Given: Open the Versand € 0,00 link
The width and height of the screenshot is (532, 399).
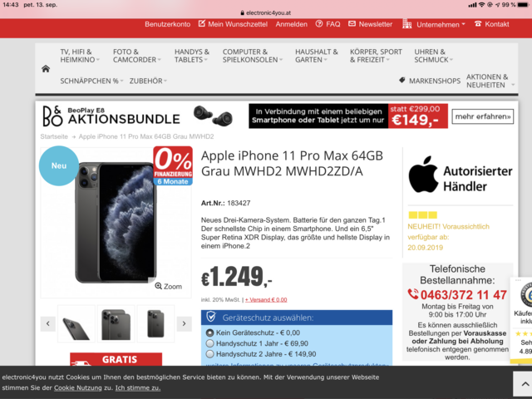Looking at the screenshot, I should pyautogui.click(x=266, y=299).
